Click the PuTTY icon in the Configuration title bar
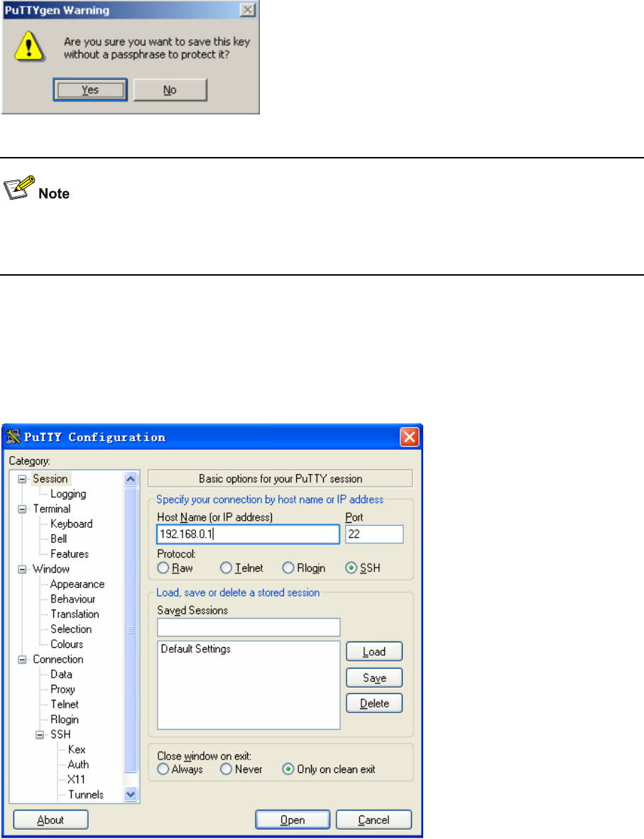This screenshot has height=839, width=644. click(13, 437)
